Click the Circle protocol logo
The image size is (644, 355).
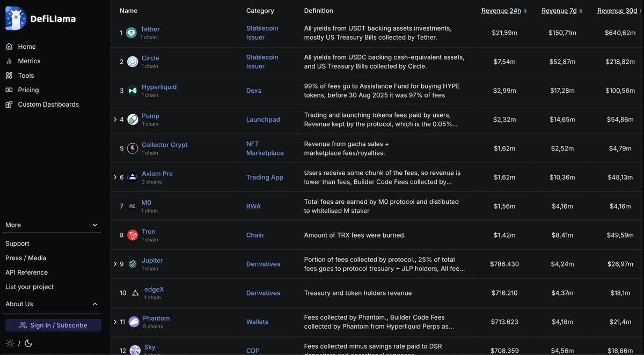[x=133, y=62]
